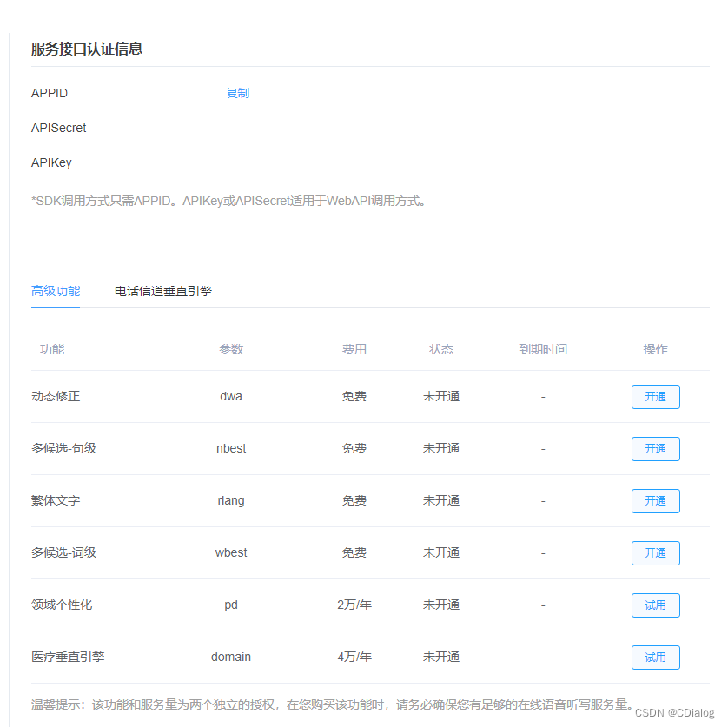This screenshot has width=728, height=727.
Task: Click the 服务接口认证信息 heading
Action: [x=87, y=49]
